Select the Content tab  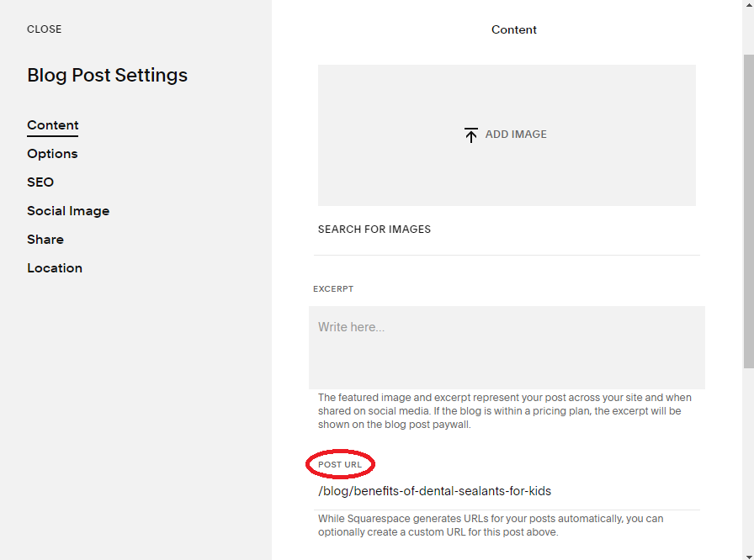[52, 125]
